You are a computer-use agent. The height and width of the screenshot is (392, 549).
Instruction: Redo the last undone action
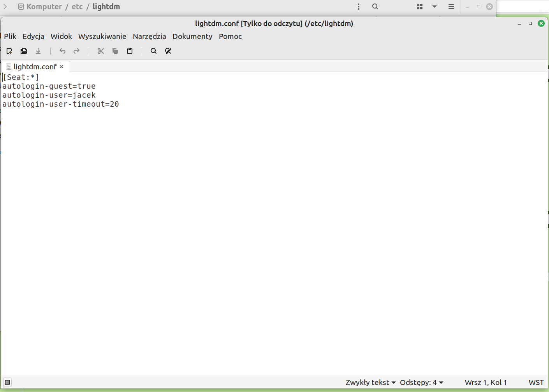pyautogui.click(x=77, y=51)
